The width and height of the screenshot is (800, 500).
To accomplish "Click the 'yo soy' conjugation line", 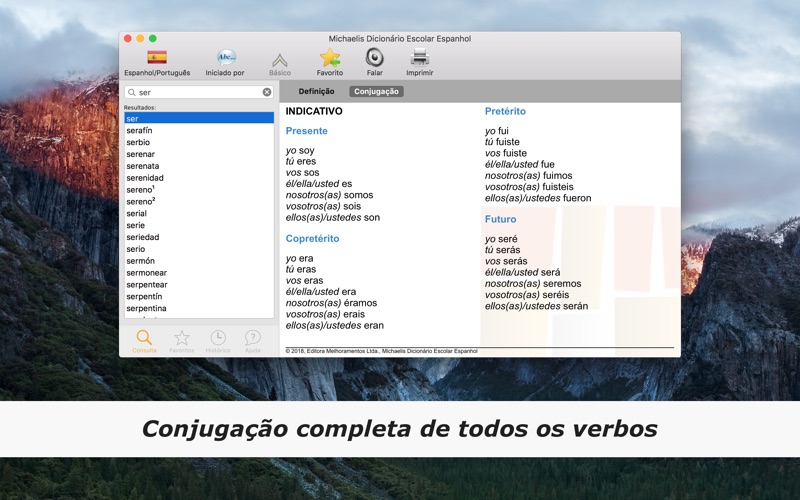I will pyautogui.click(x=300, y=151).
